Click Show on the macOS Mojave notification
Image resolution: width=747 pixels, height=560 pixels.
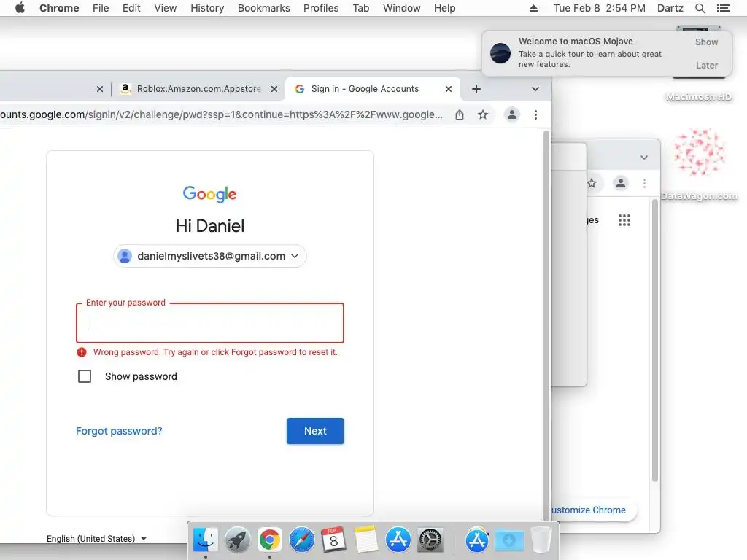(706, 42)
